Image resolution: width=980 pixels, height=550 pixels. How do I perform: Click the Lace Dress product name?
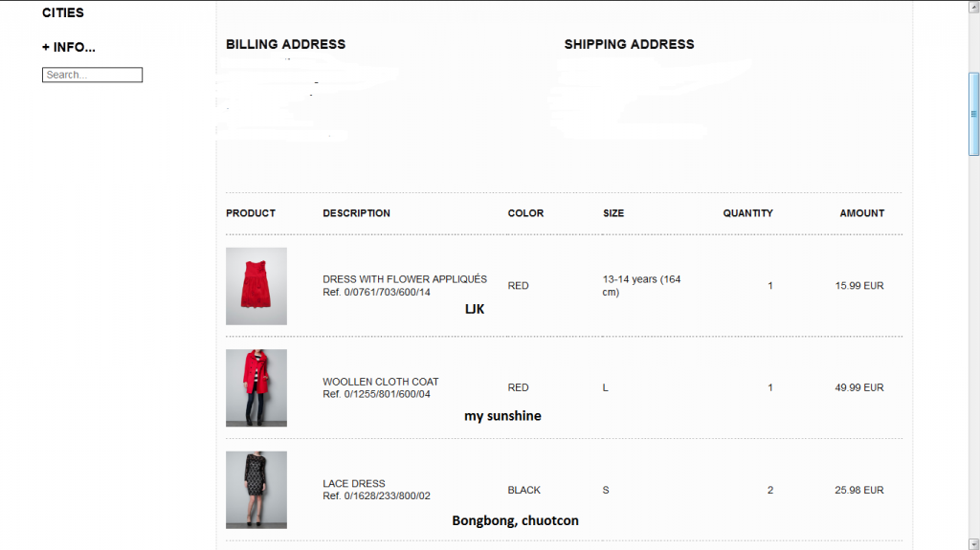pyautogui.click(x=354, y=484)
